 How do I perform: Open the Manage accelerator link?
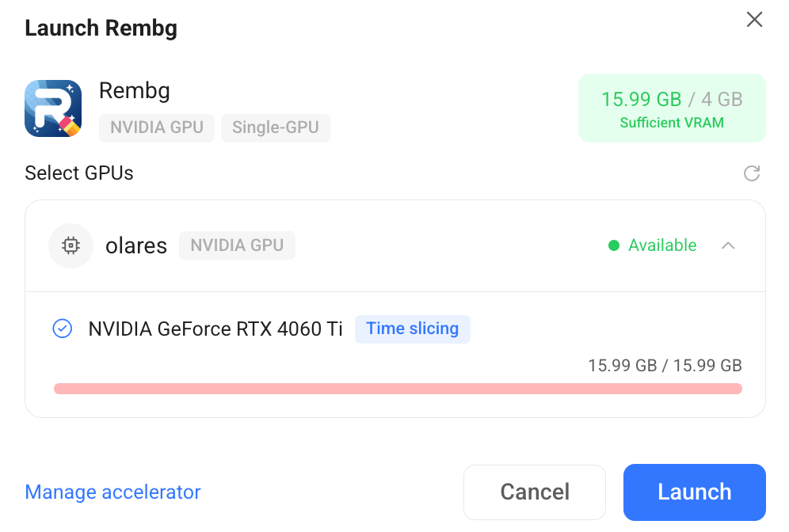pyautogui.click(x=112, y=492)
